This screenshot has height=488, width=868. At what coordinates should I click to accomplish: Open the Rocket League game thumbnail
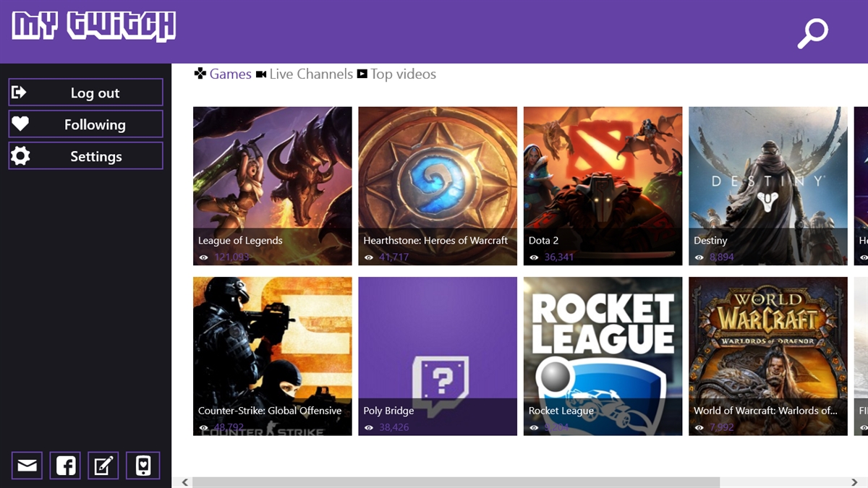[x=603, y=354]
